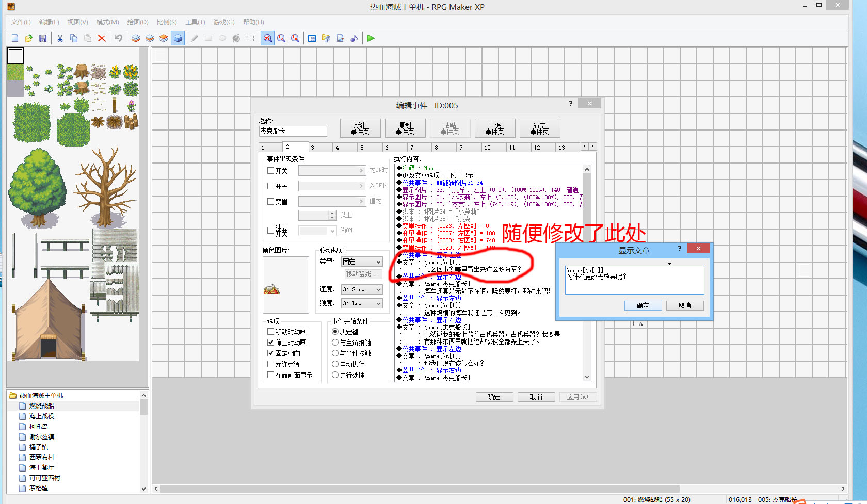The width and height of the screenshot is (867, 504).
Task: Select Layer 3 editing mode icon
Action: 164,38
